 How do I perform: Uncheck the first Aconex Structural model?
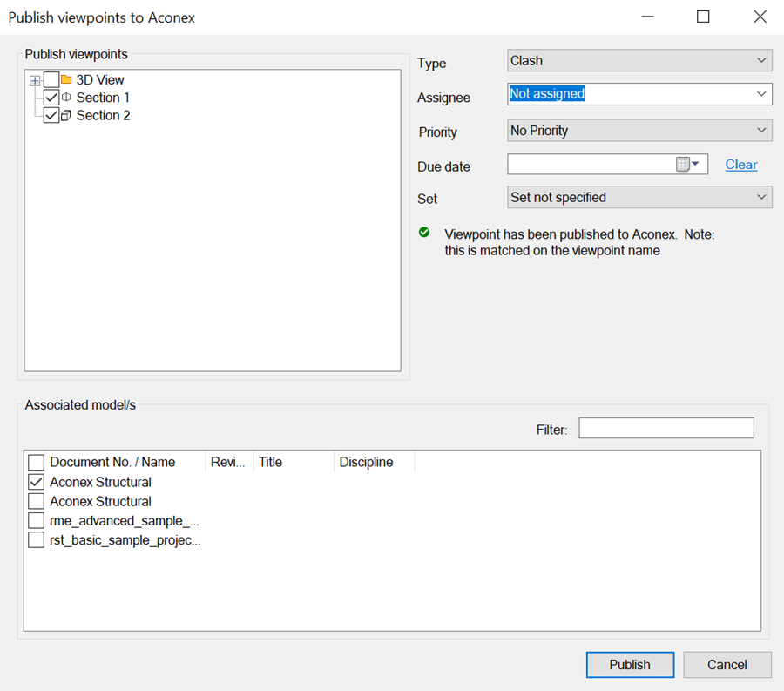pos(36,482)
